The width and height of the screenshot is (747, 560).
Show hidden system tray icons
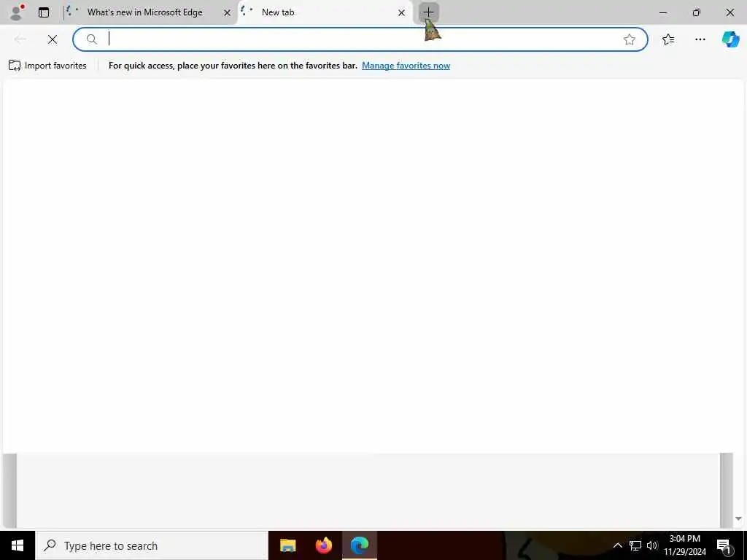tap(617, 545)
